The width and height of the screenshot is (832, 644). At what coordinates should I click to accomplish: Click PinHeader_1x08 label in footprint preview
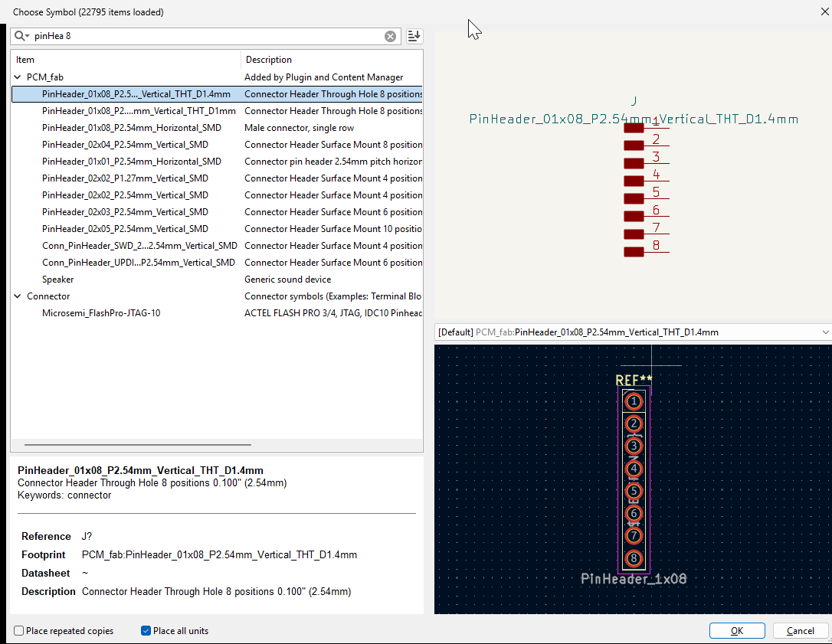pos(634,579)
